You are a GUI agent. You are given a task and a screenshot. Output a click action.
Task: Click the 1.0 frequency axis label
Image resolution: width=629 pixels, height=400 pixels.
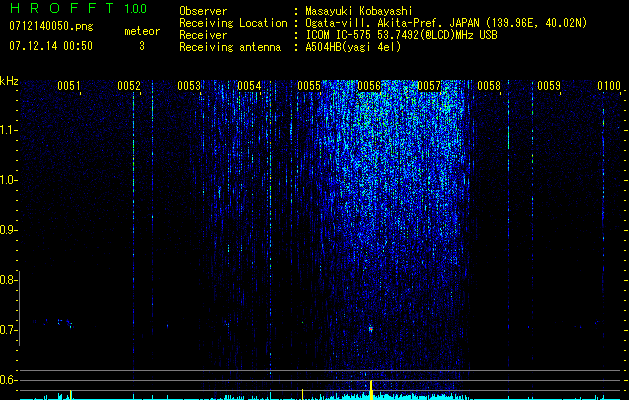pyautogui.click(x=8, y=180)
